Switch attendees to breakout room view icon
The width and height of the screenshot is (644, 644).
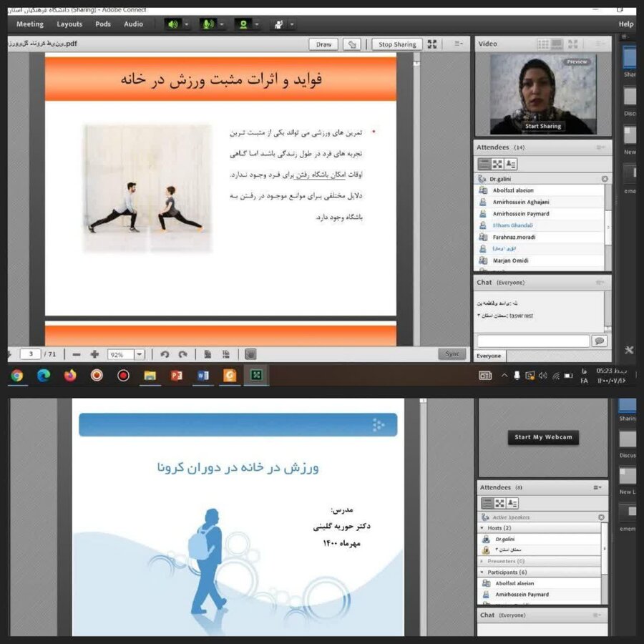click(497, 164)
